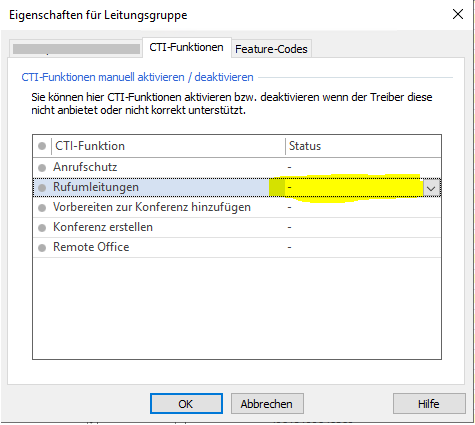
Task: Open Hilfe for this dialog
Action: tap(429, 404)
